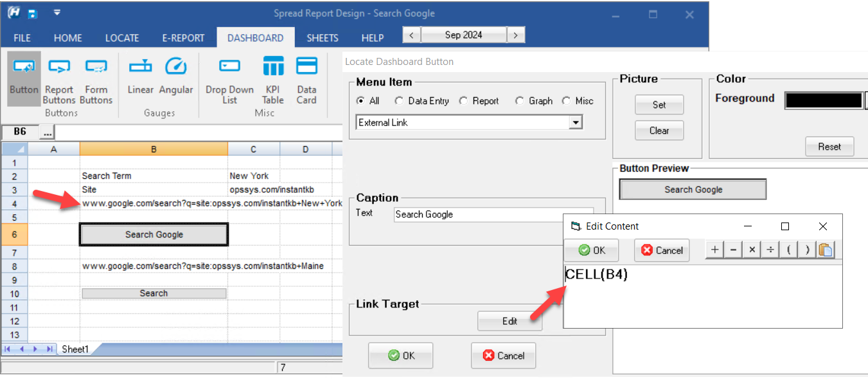
Task: Click the black Foreground color swatch
Action: pyautogui.click(x=823, y=100)
